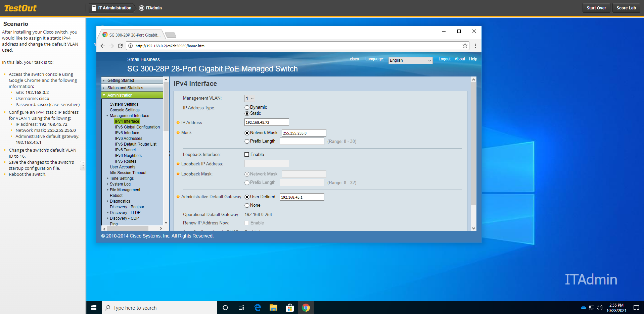
Task: Expand the Diagnostics tree node
Action: click(x=107, y=201)
